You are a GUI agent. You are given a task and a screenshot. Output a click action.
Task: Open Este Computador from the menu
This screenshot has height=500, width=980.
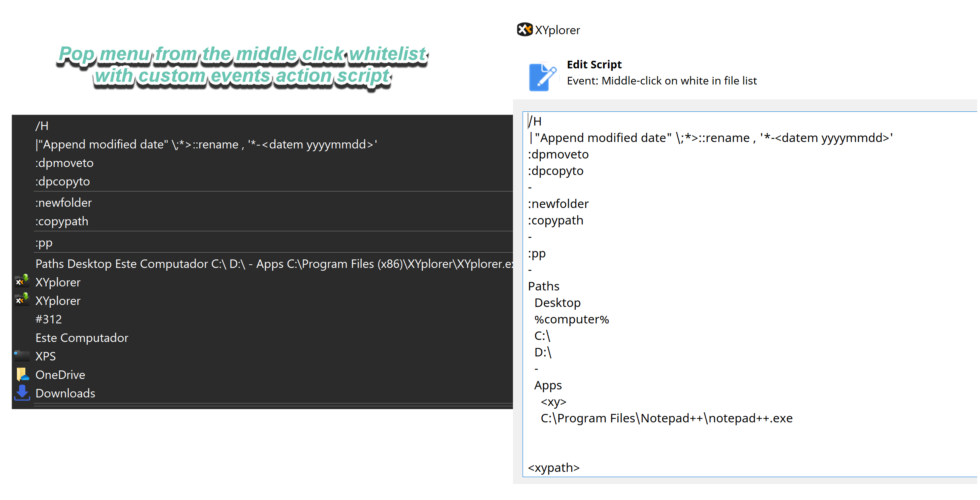(82, 337)
